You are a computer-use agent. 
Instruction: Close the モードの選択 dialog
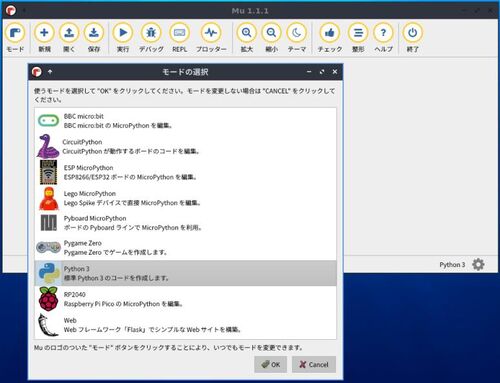tap(335, 72)
